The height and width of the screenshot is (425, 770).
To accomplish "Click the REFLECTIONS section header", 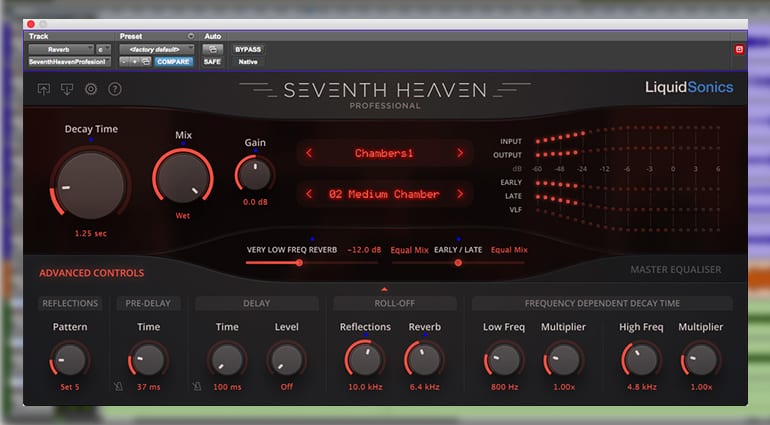I will pos(70,303).
